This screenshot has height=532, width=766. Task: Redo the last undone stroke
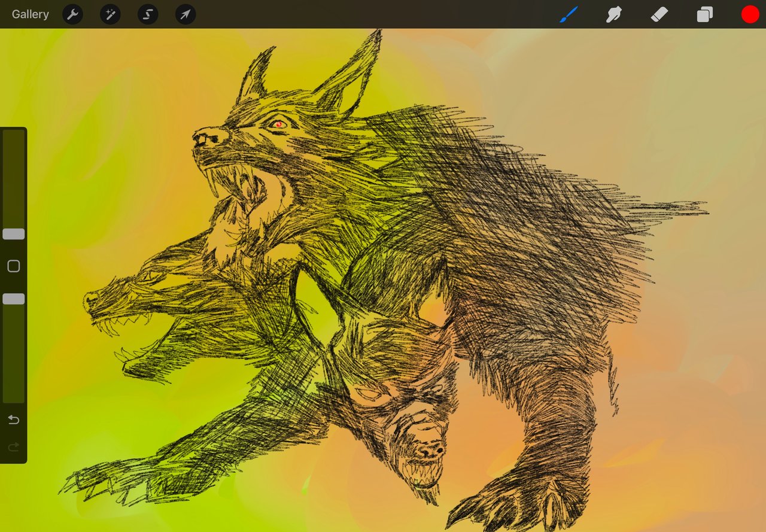13,446
